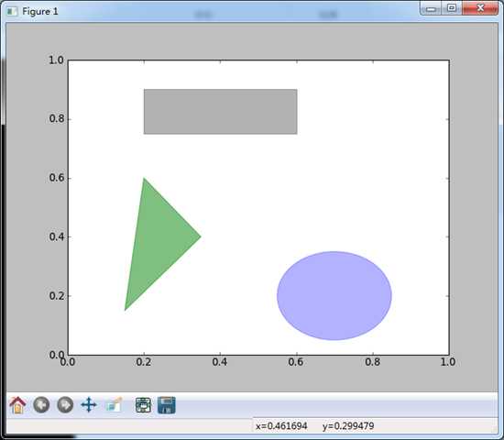Click the 0.8 y-axis tick label
Viewport: 504px width, 440px height.
click(x=57, y=118)
